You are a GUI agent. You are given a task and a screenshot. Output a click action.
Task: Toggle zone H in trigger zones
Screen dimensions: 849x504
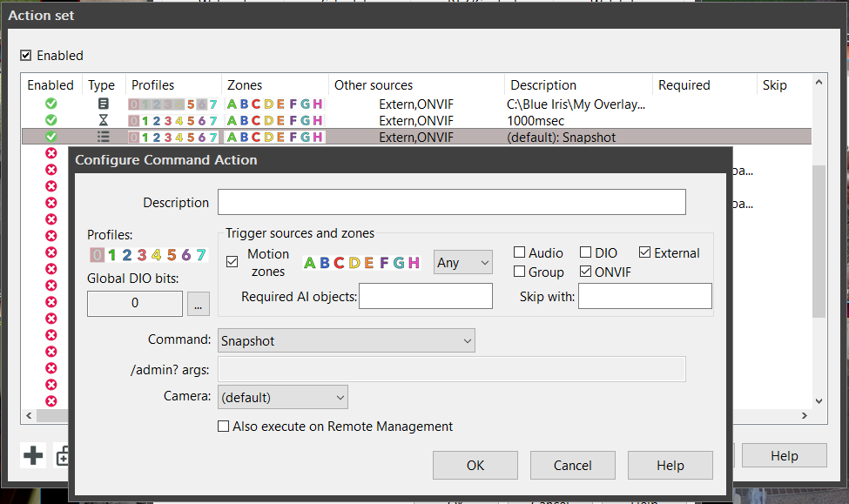click(414, 263)
